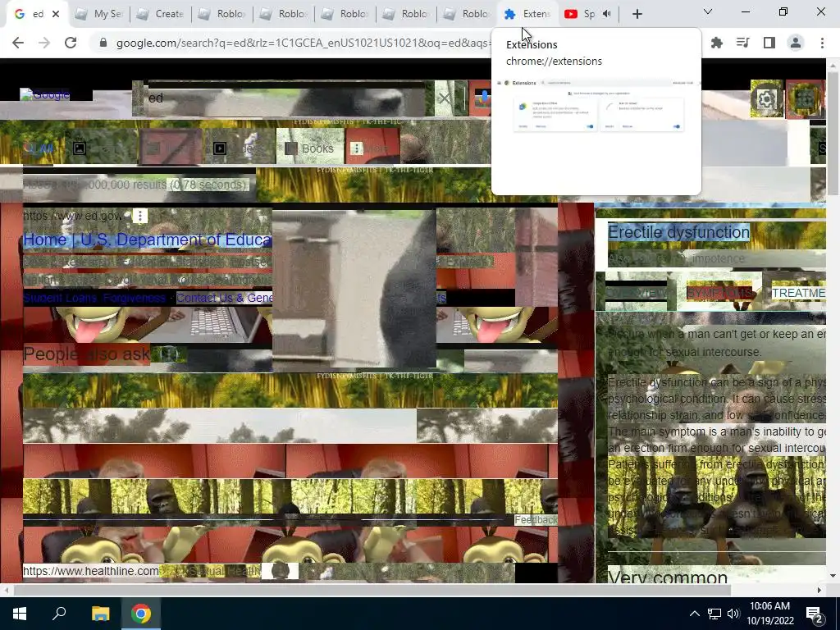The image size is (840, 630).
Task: Open Google search settings gear
Action: [766, 98]
